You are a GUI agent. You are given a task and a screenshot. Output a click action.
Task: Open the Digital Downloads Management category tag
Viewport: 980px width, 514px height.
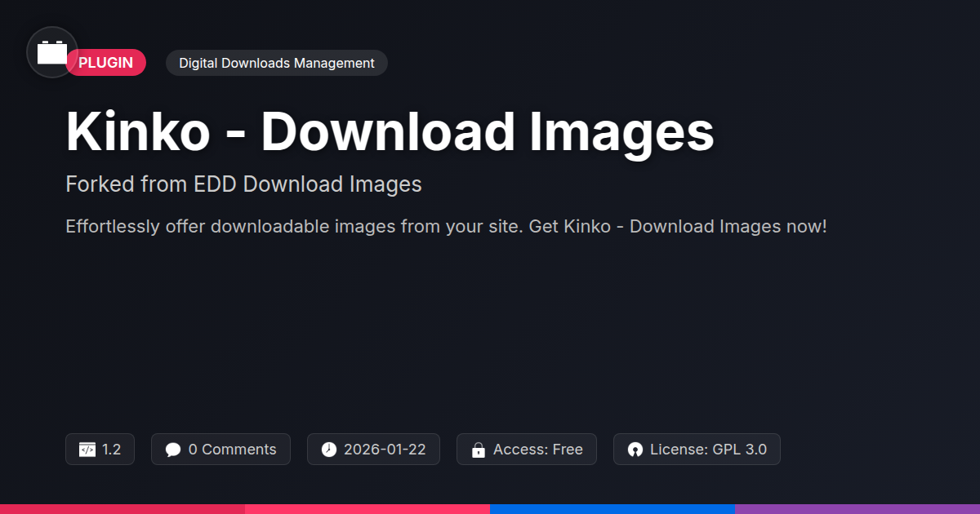click(x=277, y=63)
